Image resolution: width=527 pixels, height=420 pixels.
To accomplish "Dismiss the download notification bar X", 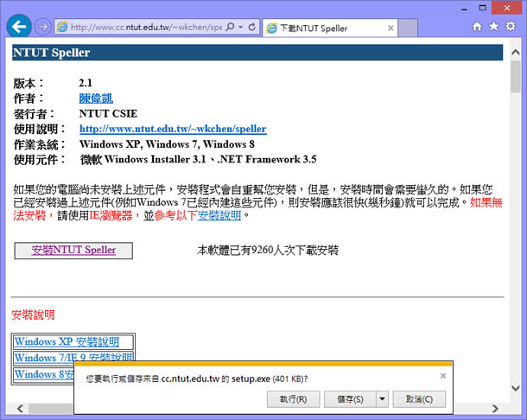I will [x=443, y=376].
